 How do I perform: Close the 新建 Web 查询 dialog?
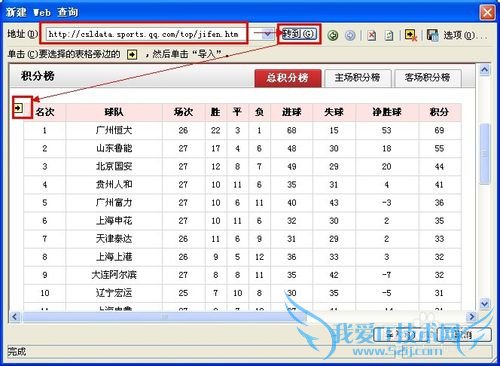[x=487, y=13]
